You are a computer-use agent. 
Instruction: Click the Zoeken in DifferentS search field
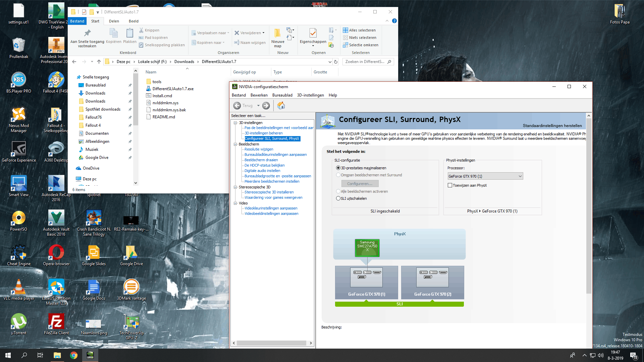coord(365,62)
